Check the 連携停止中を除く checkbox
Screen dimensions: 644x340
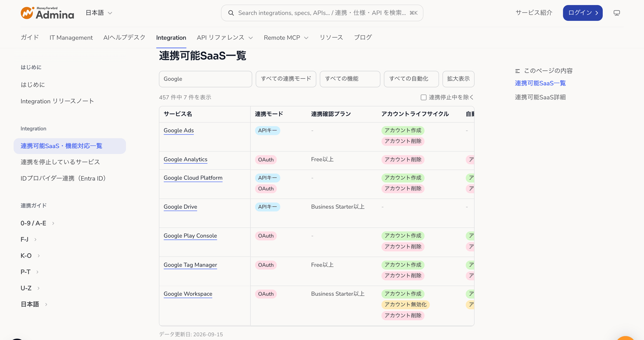[x=424, y=97]
